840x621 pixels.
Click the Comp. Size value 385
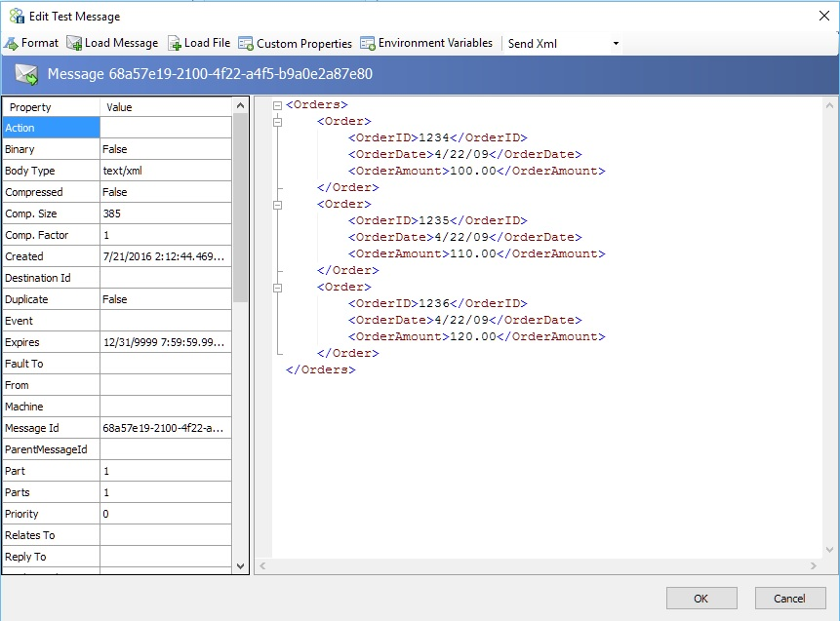[x=112, y=213]
